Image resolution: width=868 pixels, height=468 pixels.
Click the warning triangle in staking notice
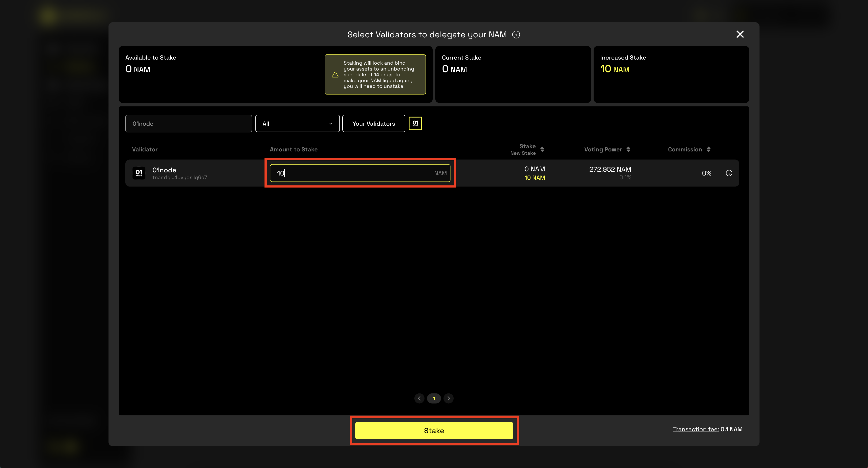[335, 75]
